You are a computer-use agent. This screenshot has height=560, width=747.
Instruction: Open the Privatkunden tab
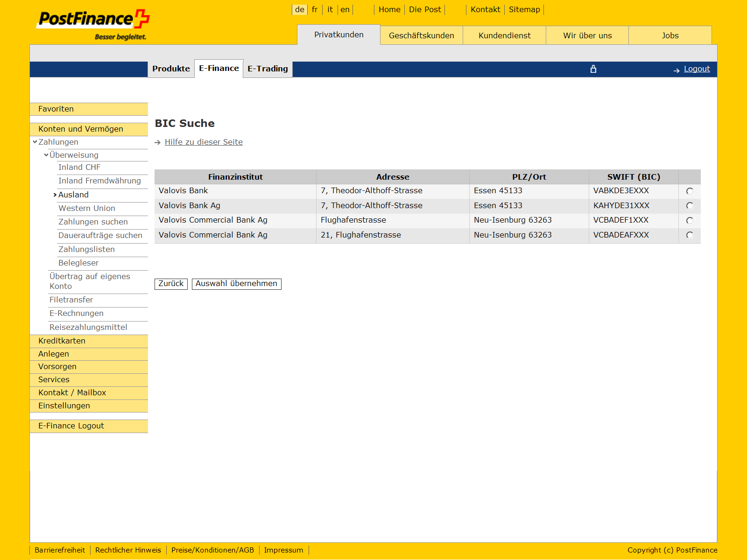(338, 35)
